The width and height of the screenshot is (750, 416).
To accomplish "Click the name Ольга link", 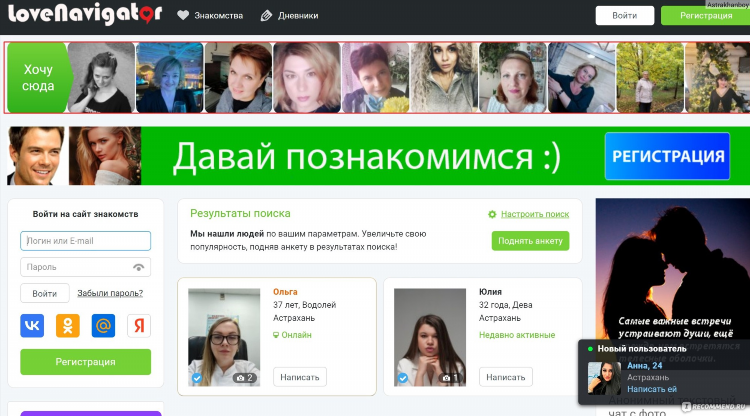I will pos(285,292).
